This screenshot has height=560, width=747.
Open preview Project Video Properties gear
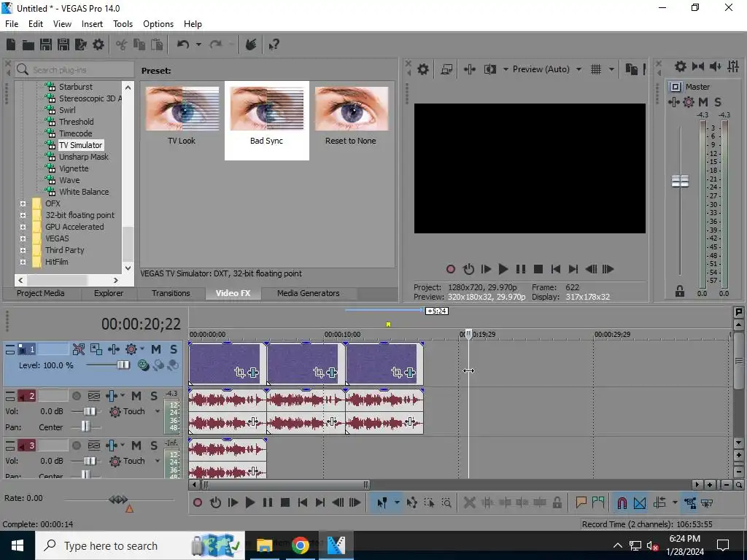tap(422, 69)
